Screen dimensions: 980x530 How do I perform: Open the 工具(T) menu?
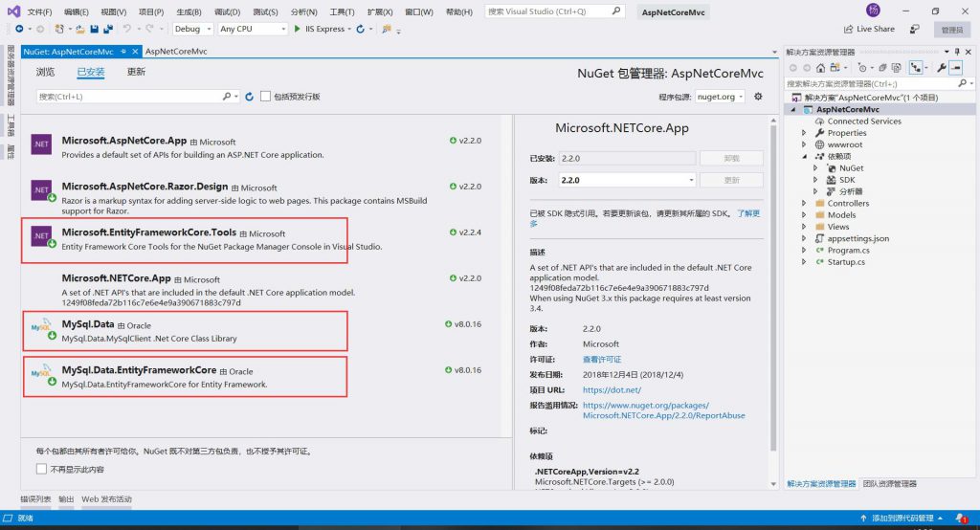(x=342, y=11)
